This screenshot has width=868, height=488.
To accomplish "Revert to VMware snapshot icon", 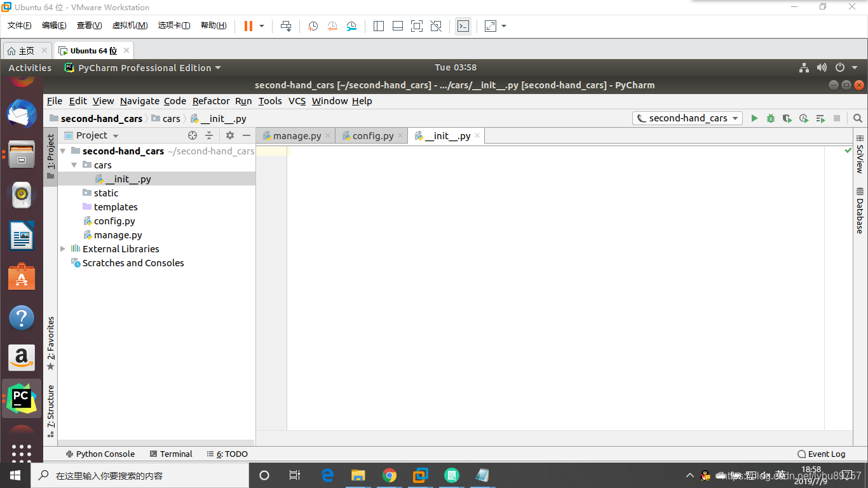I will tap(332, 26).
